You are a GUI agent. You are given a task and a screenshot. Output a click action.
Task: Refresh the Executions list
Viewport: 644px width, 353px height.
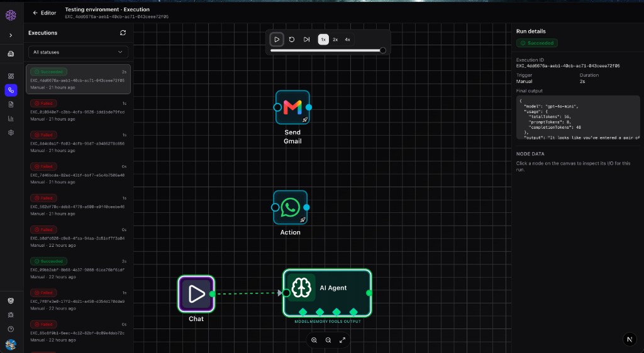123,33
